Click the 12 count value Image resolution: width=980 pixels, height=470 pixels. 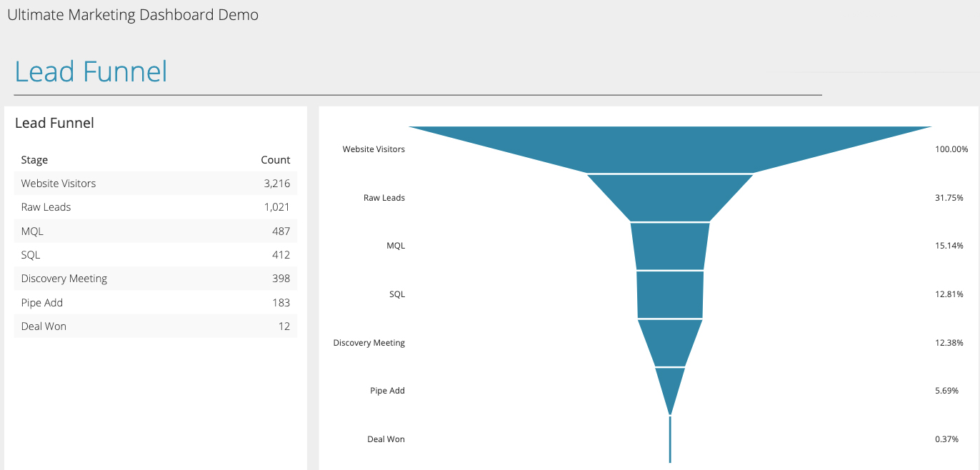[284, 326]
